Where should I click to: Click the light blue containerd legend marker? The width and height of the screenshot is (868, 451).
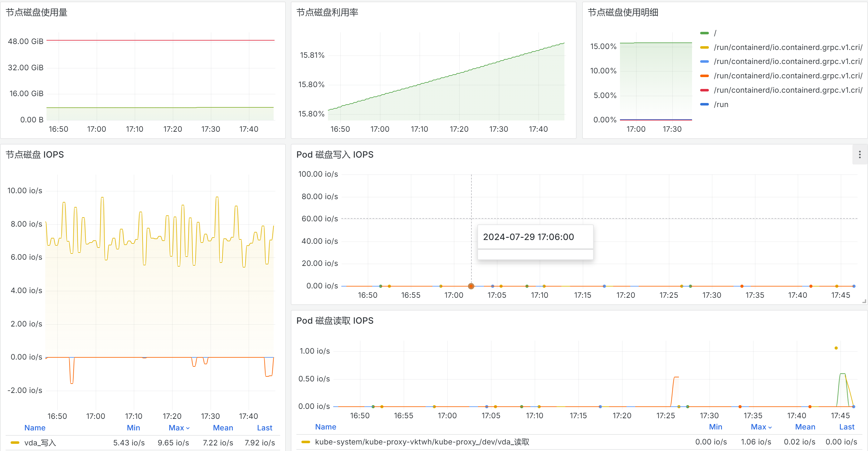pyautogui.click(x=704, y=61)
